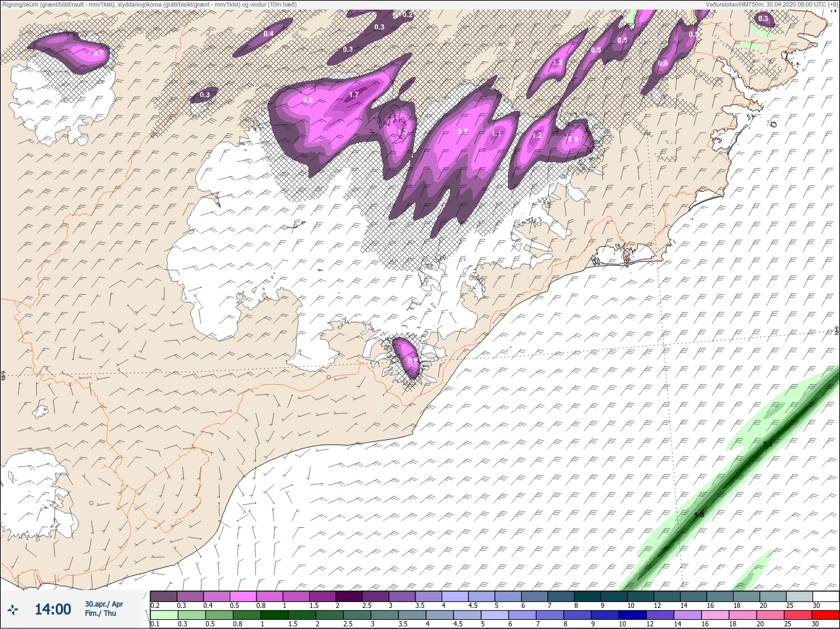Click the black 1.1 value in the green rain band
The height and width of the screenshot is (629, 840).
(x=768, y=445)
